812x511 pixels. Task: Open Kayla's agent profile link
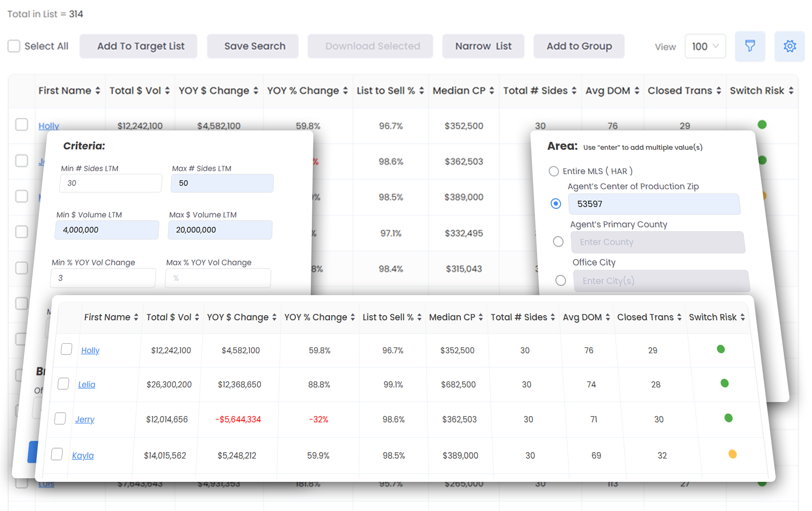coord(82,456)
